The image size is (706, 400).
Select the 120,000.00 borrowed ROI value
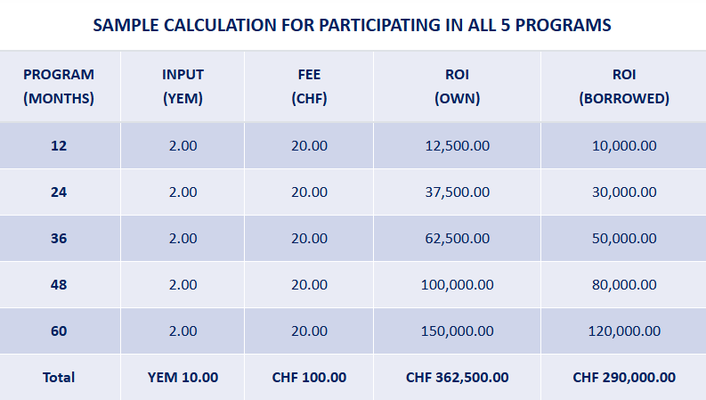(624, 331)
